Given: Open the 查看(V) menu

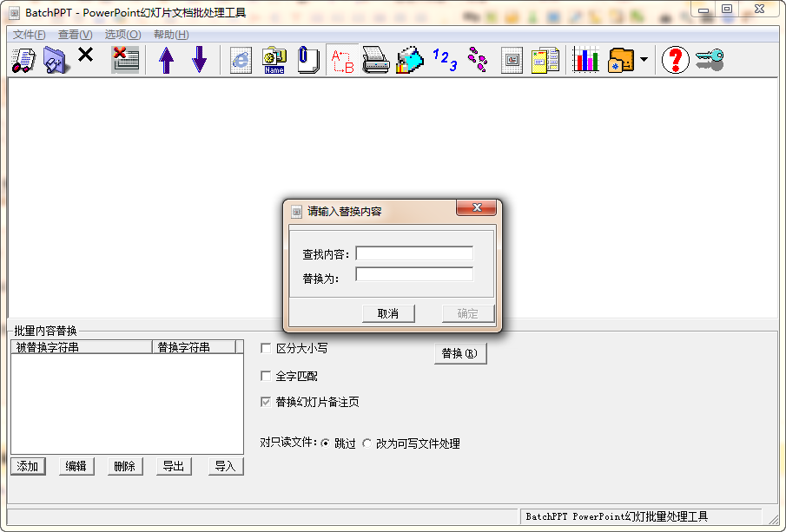Looking at the screenshot, I should click(76, 35).
